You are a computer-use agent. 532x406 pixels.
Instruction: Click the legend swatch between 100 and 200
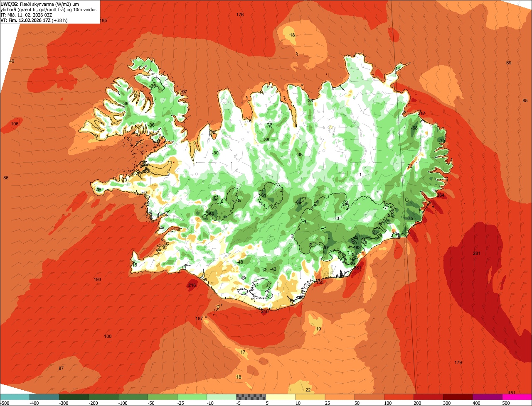(x=399, y=397)
